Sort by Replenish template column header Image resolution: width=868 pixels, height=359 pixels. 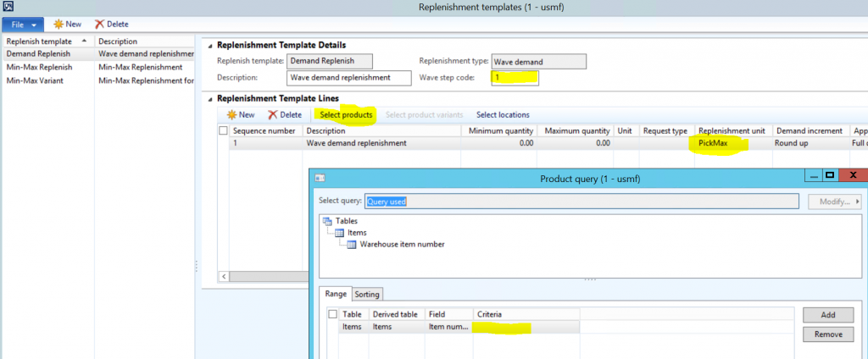47,41
